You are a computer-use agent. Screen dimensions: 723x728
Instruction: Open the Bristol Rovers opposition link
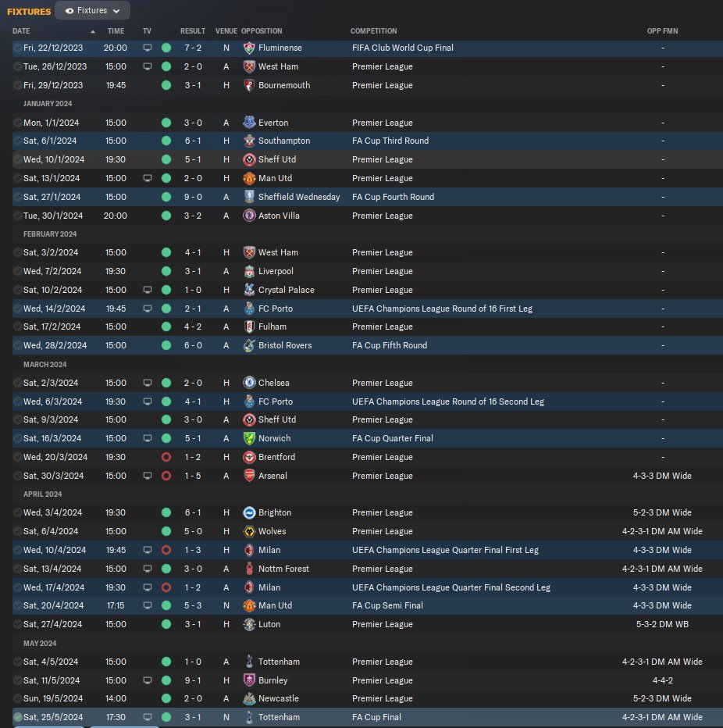click(x=285, y=345)
